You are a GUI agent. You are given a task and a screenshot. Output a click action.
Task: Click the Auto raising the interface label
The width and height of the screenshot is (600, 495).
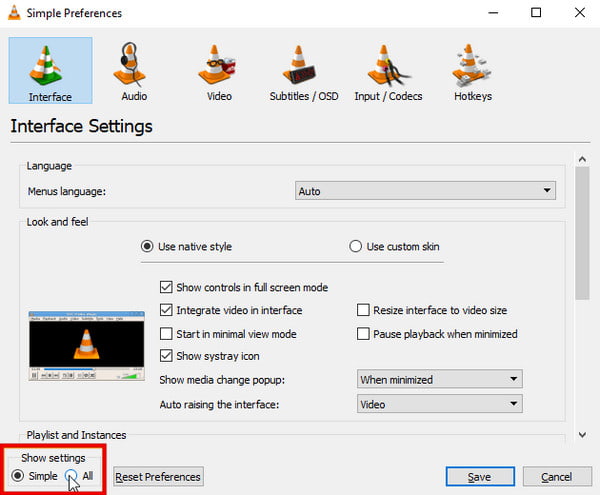click(x=219, y=404)
